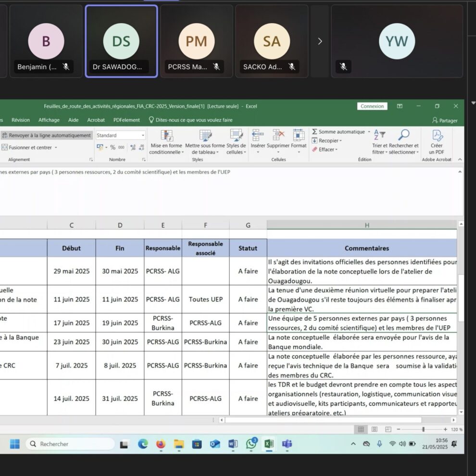Open Mise en forme conditionnelle menu
Viewport: 476px width, 476px height.
click(166, 142)
